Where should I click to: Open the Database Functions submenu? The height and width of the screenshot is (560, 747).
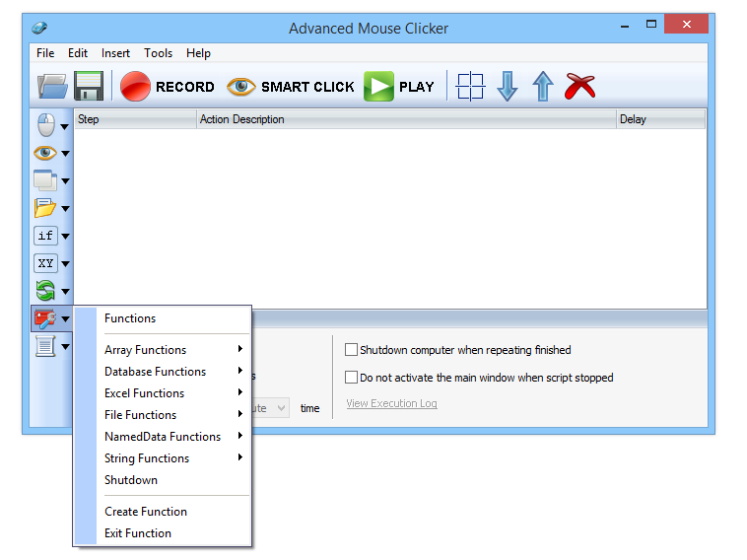162,372
